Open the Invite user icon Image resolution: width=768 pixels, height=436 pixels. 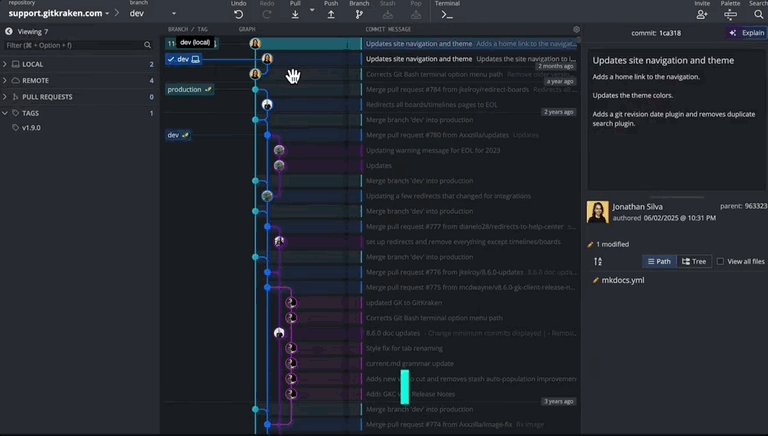tap(701, 14)
